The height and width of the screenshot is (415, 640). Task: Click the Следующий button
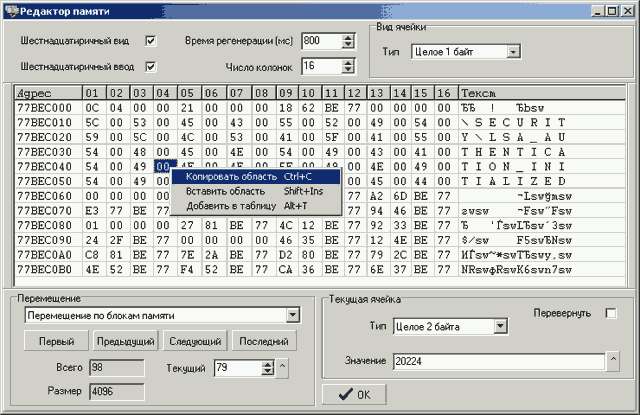195,341
